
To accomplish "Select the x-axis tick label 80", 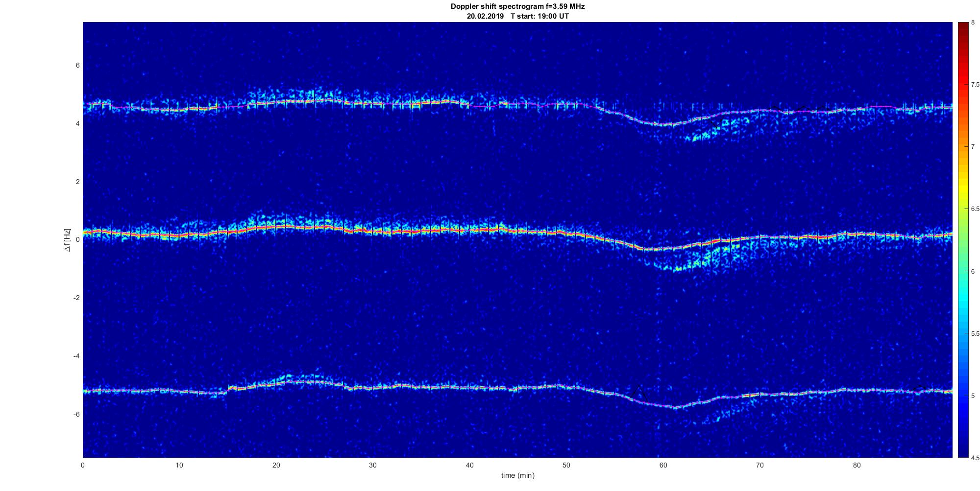I will (857, 466).
